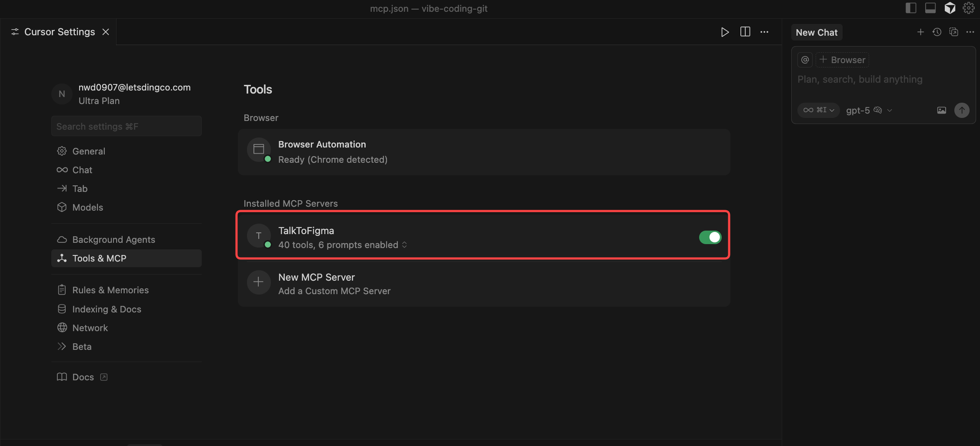
Task: Open the Docs external link
Action: 83,377
